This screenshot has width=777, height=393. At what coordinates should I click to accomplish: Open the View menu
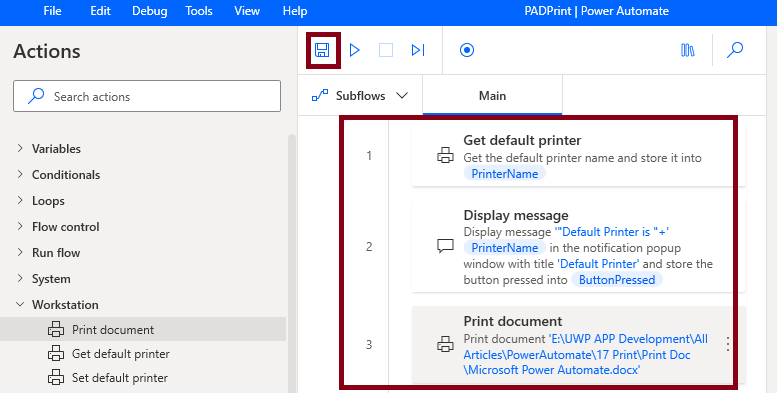click(x=247, y=11)
